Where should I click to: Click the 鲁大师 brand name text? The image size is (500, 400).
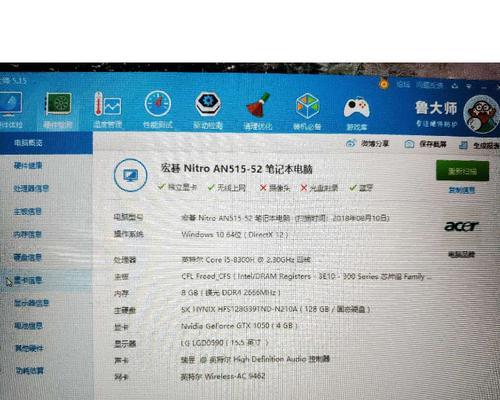click(436, 108)
